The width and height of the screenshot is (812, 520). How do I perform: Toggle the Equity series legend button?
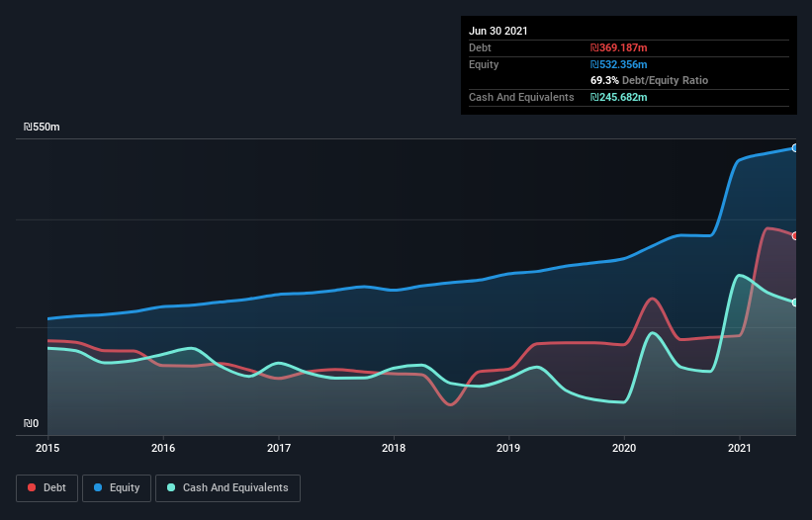[117, 488]
